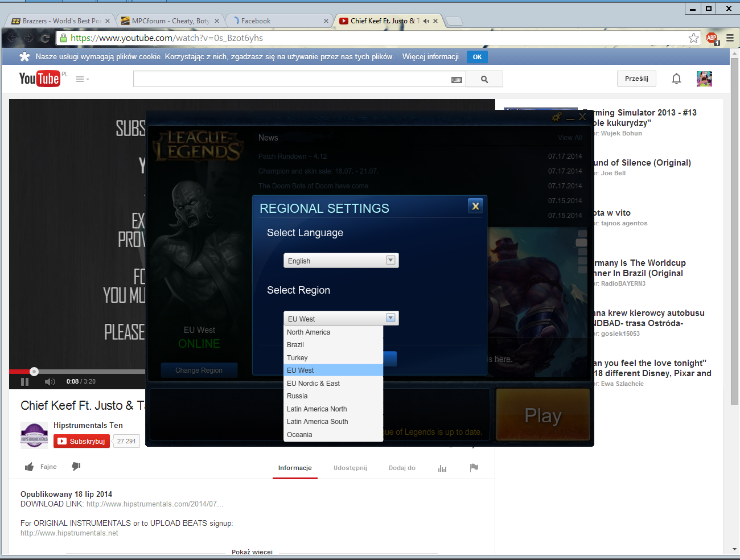Choose Turkey region
Screen dimensions: 740x560
tap(334, 358)
